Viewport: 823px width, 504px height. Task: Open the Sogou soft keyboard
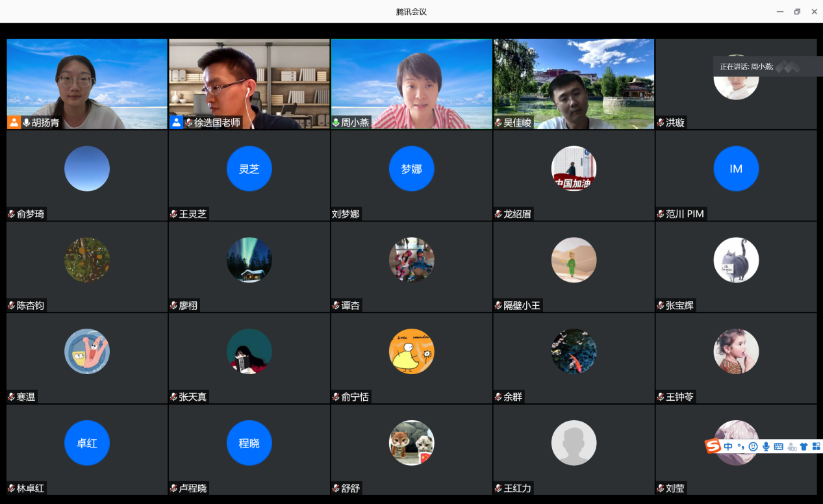point(778,446)
